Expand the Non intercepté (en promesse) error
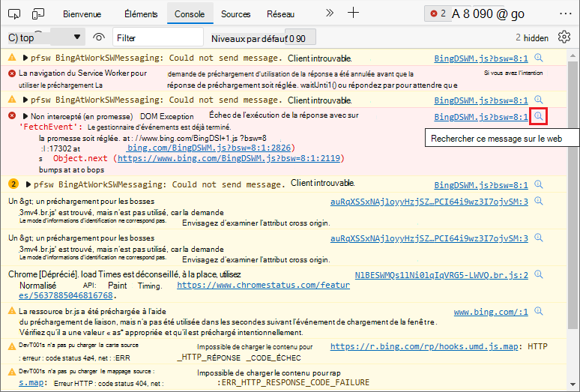 pyautogui.click(x=25, y=116)
